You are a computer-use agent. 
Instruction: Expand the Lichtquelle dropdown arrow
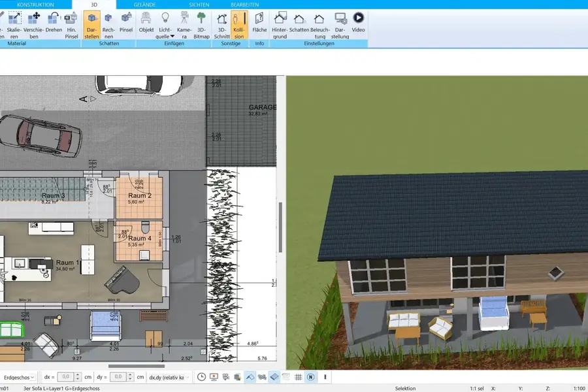pos(172,37)
